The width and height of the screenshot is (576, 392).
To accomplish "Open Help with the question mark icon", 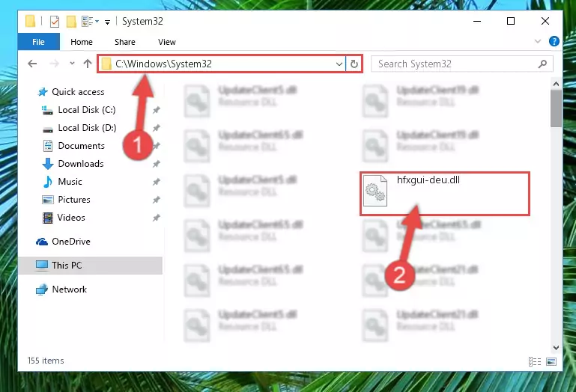I will click(554, 41).
